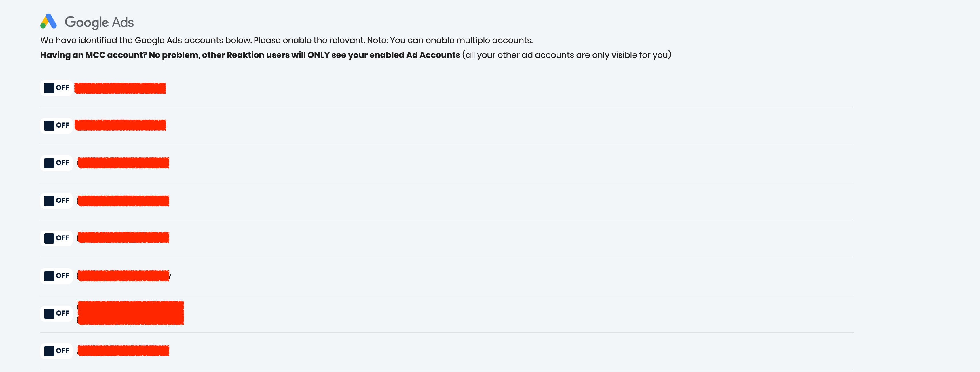The height and width of the screenshot is (372, 980).
Task: Toggle on the seventh account with two-line name
Action: point(56,314)
